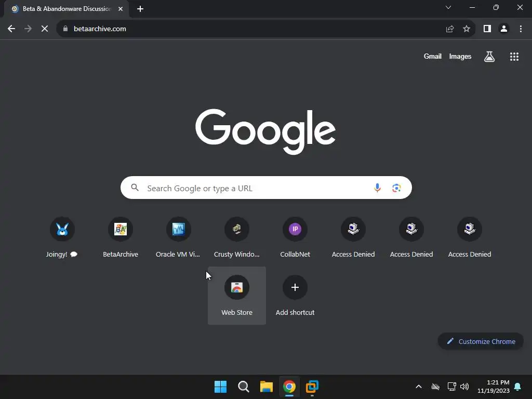The image size is (532, 399).
Task: Open the Joingy! shortcut
Action: pos(62,237)
